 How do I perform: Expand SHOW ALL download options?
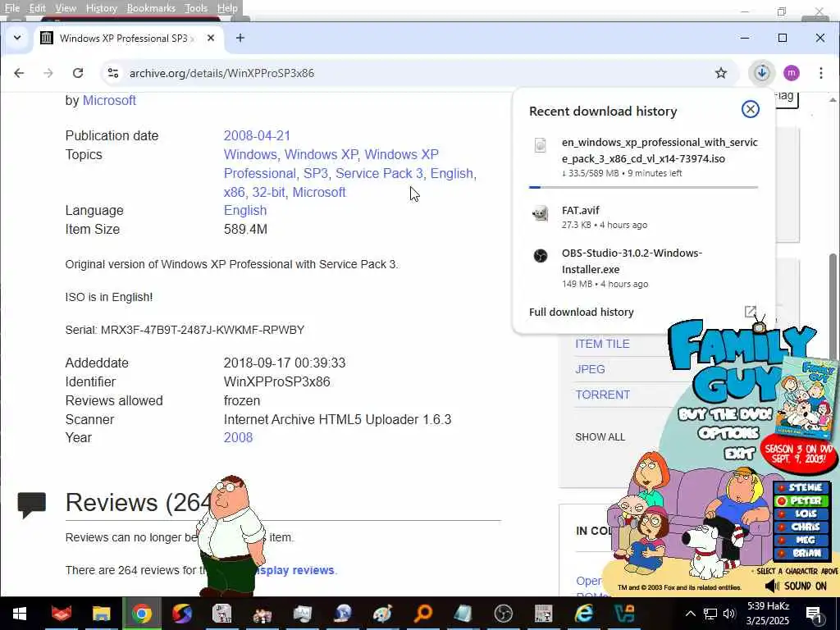tap(600, 437)
